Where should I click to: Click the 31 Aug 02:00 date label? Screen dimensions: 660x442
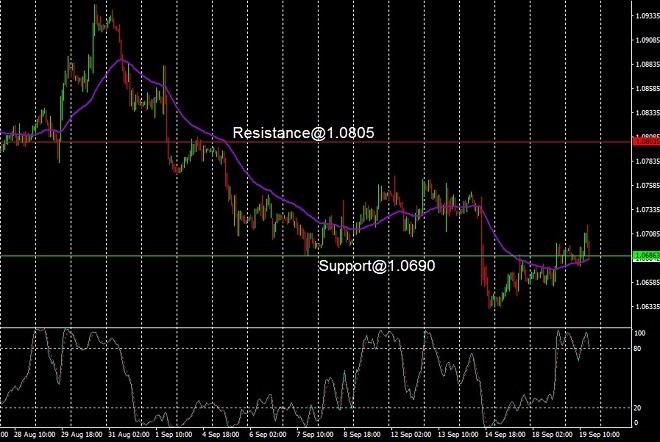[128, 434]
